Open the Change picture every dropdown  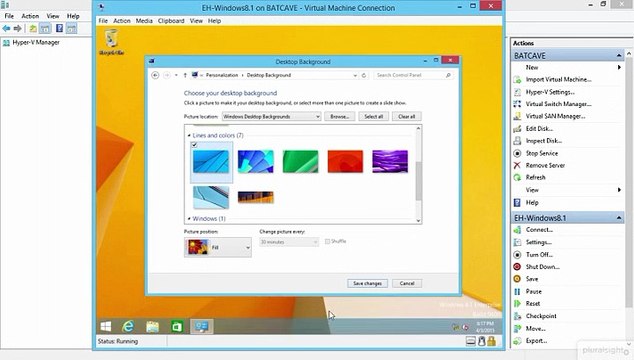[289, 242]
